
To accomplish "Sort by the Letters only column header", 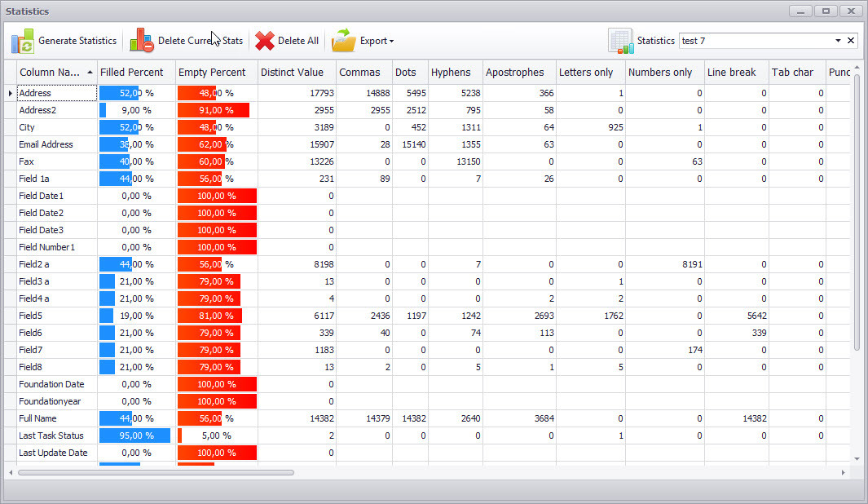I will (x=591, y=72).
